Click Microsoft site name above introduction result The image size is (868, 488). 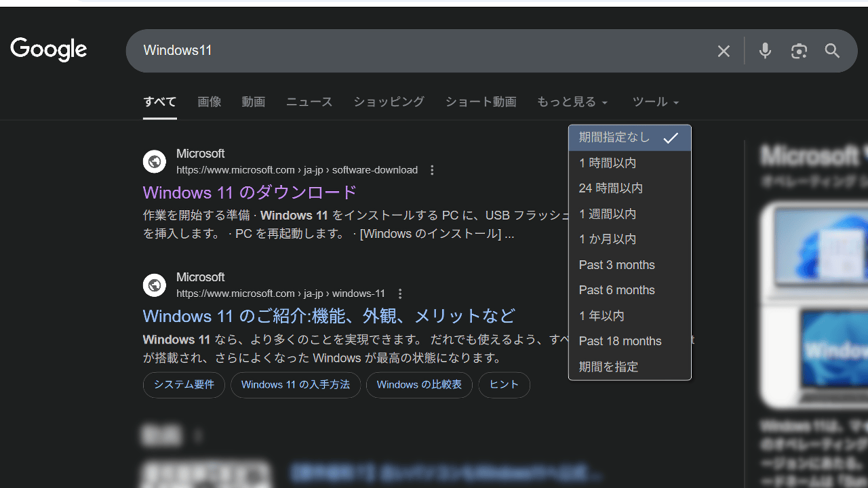tap(200, 277)
